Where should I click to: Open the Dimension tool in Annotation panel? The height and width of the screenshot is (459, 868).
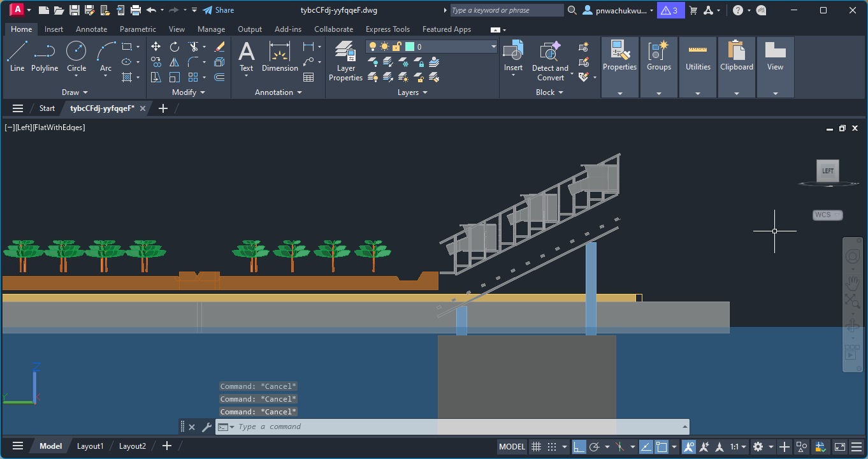279,57
